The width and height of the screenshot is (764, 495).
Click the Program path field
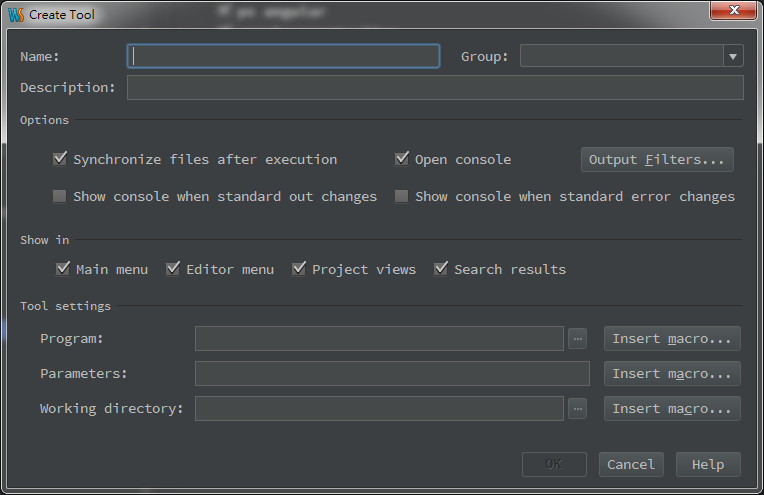pyautogui.click(x=380, y=339)
